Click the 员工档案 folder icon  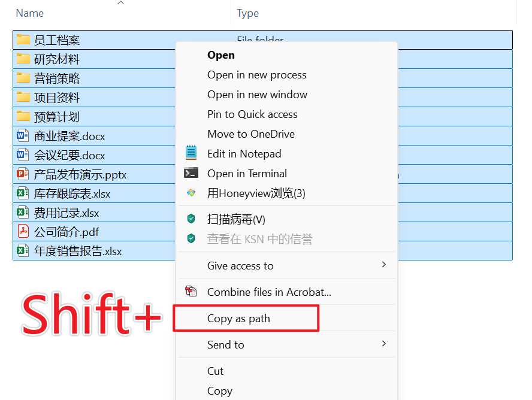point(23,40)
